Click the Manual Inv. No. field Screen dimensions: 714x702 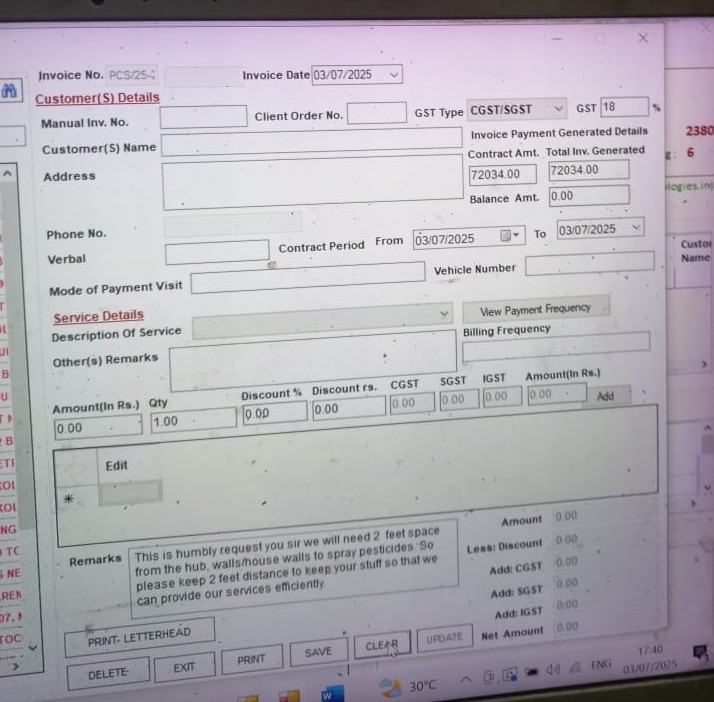click(204, 117)
